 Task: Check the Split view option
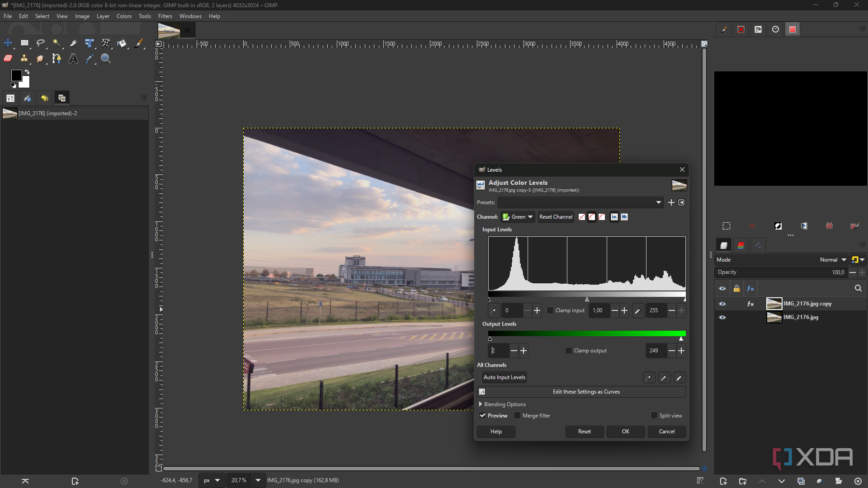coord(654,415)
